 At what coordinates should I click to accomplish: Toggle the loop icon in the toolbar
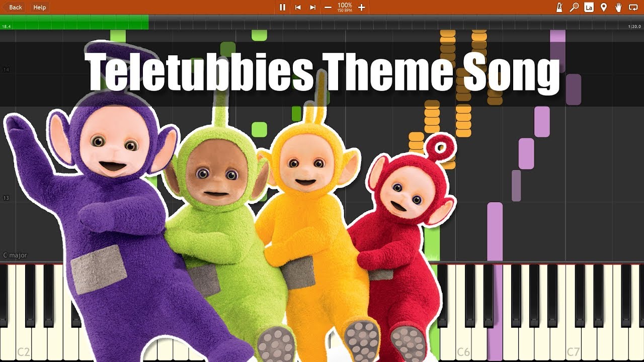tap(633, 7)
